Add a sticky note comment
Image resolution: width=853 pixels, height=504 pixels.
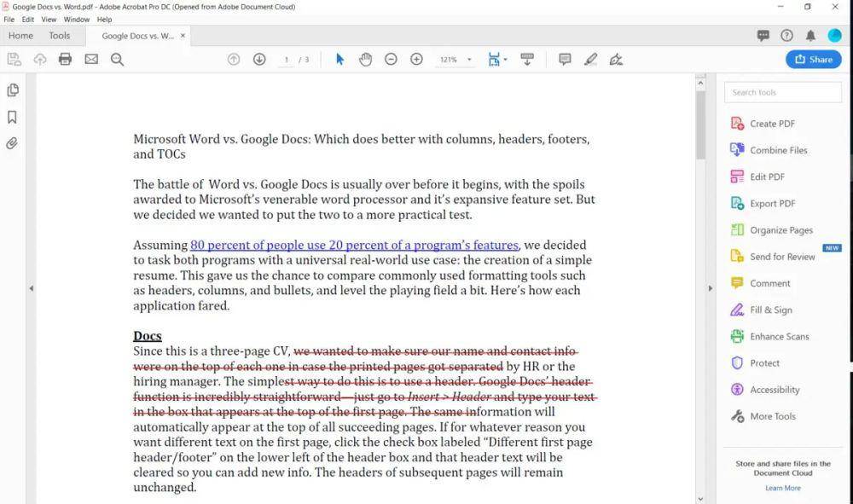pos(565,59)
